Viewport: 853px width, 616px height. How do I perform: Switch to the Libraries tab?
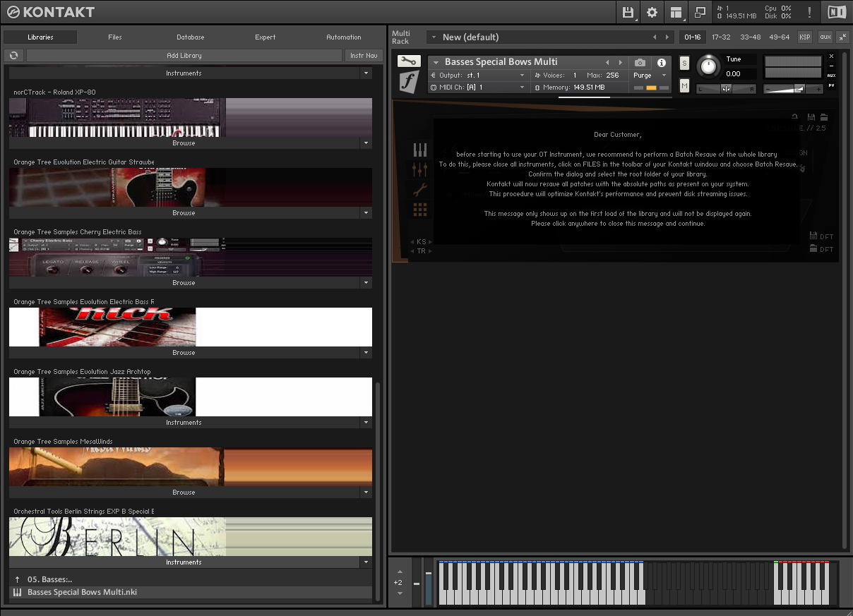coord(40,37)
